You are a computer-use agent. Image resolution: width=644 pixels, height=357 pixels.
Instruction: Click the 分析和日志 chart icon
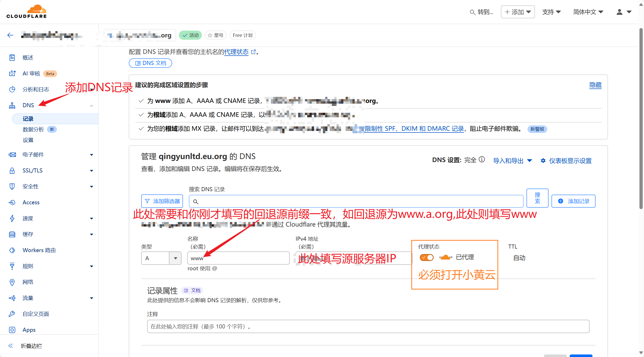pos(12,90)
